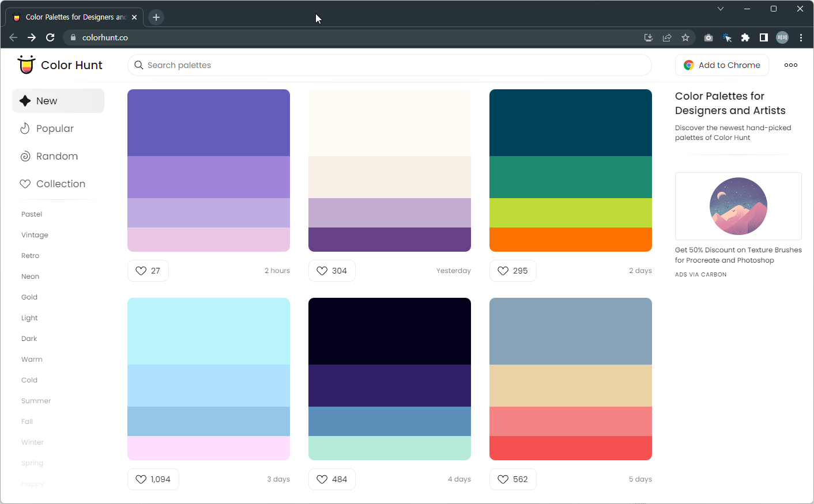Open the sharing options arrow icon
The height and width of the screenshot is (504, 814).
click(x=667, y=37)
